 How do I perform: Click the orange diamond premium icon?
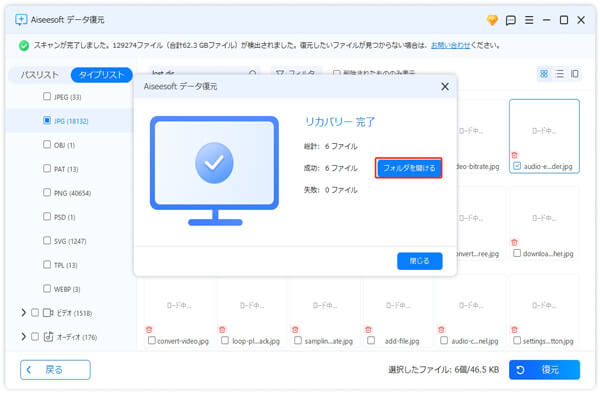point(492,20)
